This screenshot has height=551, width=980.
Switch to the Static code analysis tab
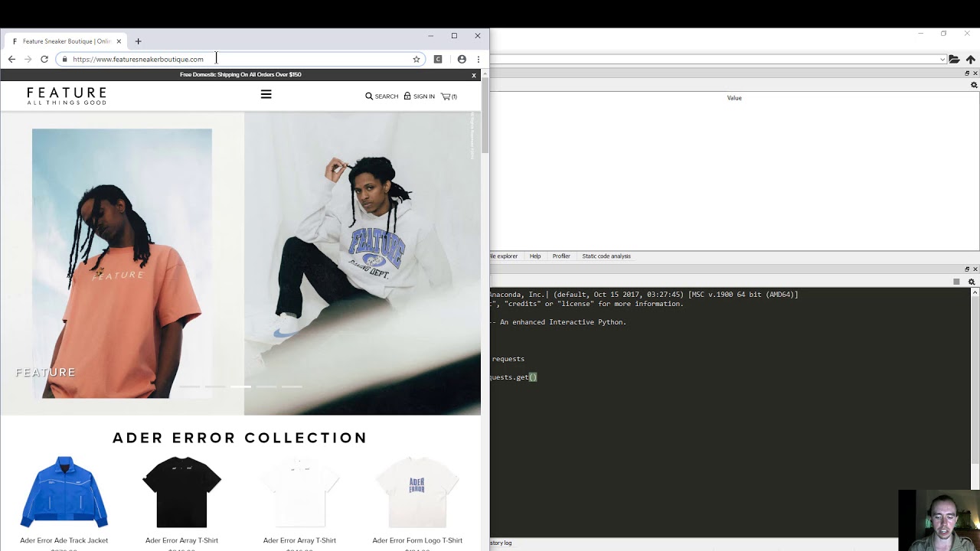[x=606, y=256]
